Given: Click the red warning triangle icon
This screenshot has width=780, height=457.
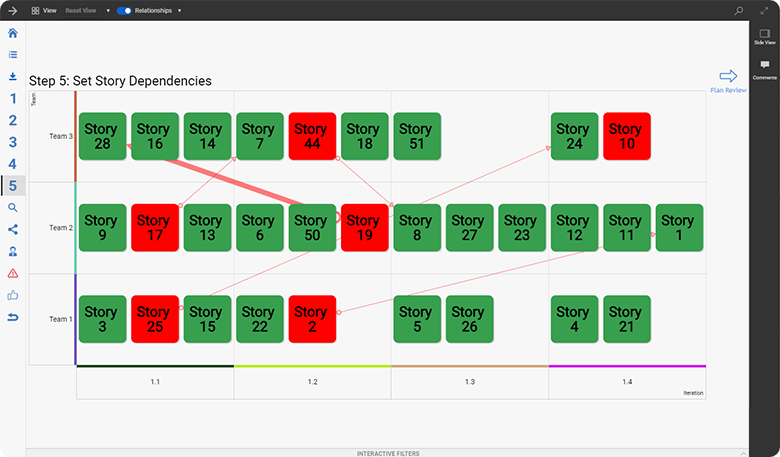Looking at the screenshot, I should (13, 273).
